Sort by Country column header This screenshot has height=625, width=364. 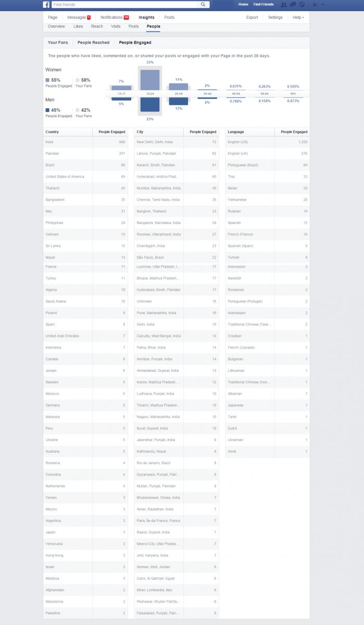52,132
